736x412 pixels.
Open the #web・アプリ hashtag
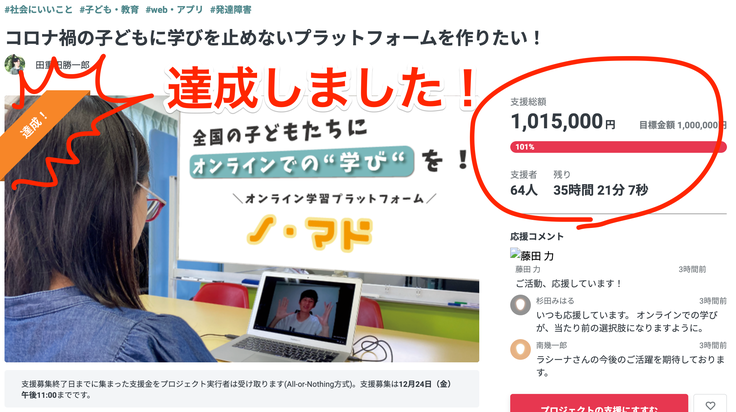pyautogui.click(x=174, y=9)
